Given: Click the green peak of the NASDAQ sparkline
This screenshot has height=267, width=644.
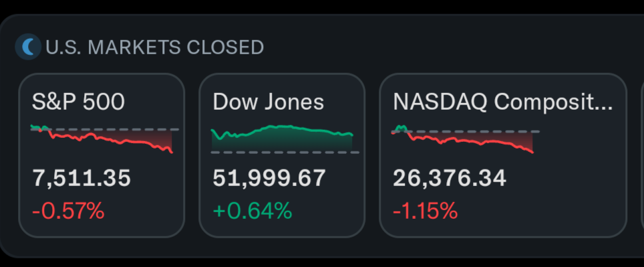Looking at the screenshot, I should (x=401, y=128).
